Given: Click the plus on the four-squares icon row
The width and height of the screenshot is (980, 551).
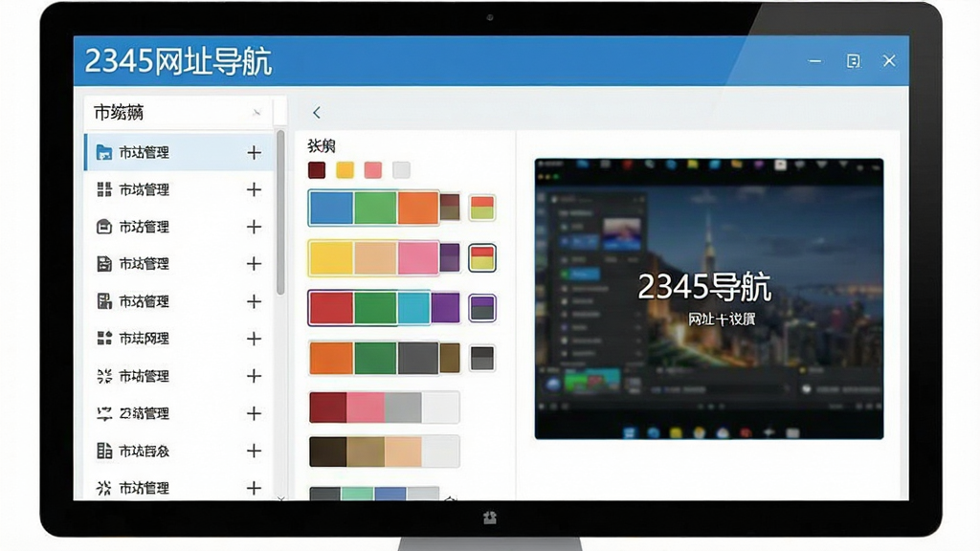Looking at the screenshot, I should coord(254,339).
